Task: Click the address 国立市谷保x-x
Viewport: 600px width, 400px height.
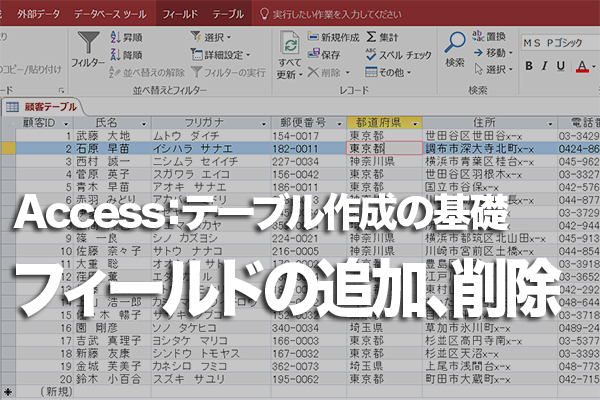Action: pyautogui.click(x=462, y=187)
